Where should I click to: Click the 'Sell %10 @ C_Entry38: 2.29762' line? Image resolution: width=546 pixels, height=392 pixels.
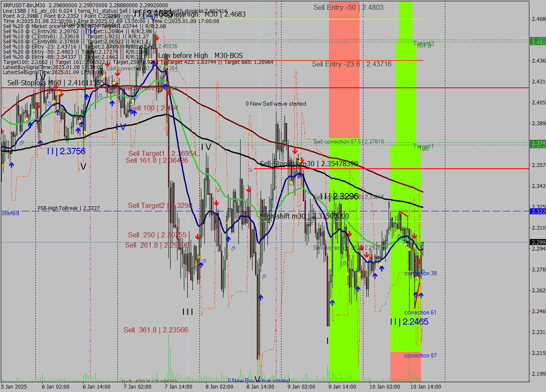pos(77,31)
